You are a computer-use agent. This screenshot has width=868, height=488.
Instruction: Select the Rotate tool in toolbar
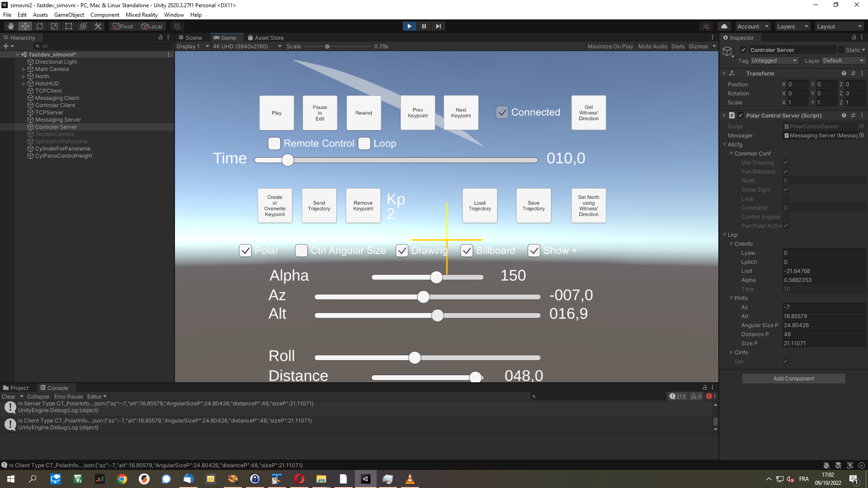pos(40,26)
